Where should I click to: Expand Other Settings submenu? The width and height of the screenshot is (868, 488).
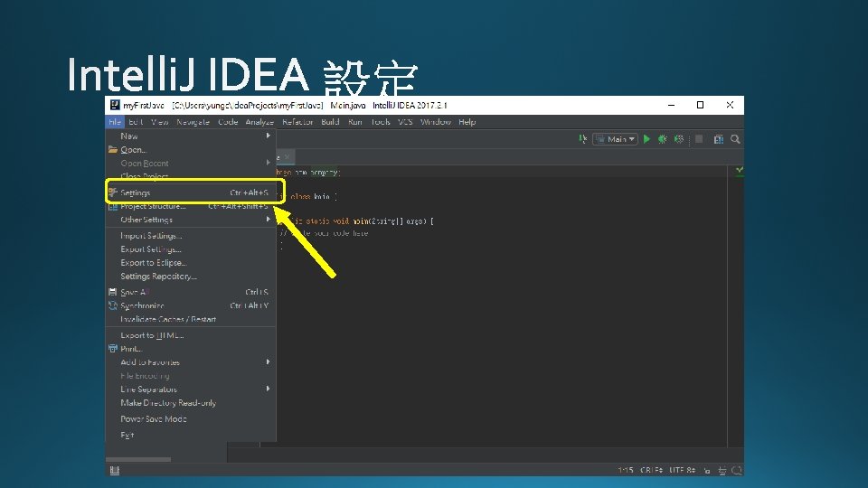[x=191, y=220]
